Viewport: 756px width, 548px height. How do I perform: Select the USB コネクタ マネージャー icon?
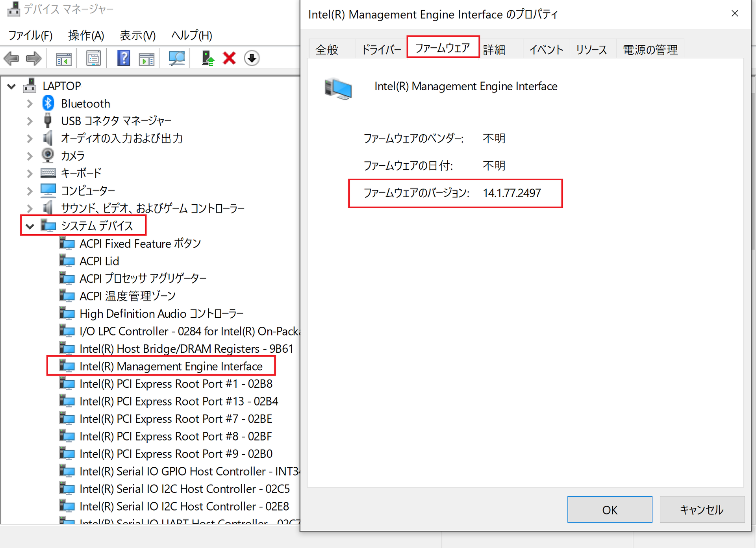click(x=48, y=120)
